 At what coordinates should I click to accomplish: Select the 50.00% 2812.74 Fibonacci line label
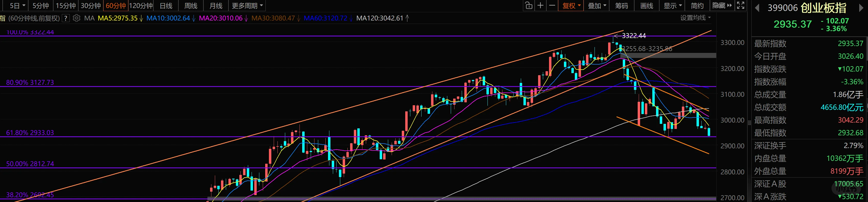click(30, 164)
